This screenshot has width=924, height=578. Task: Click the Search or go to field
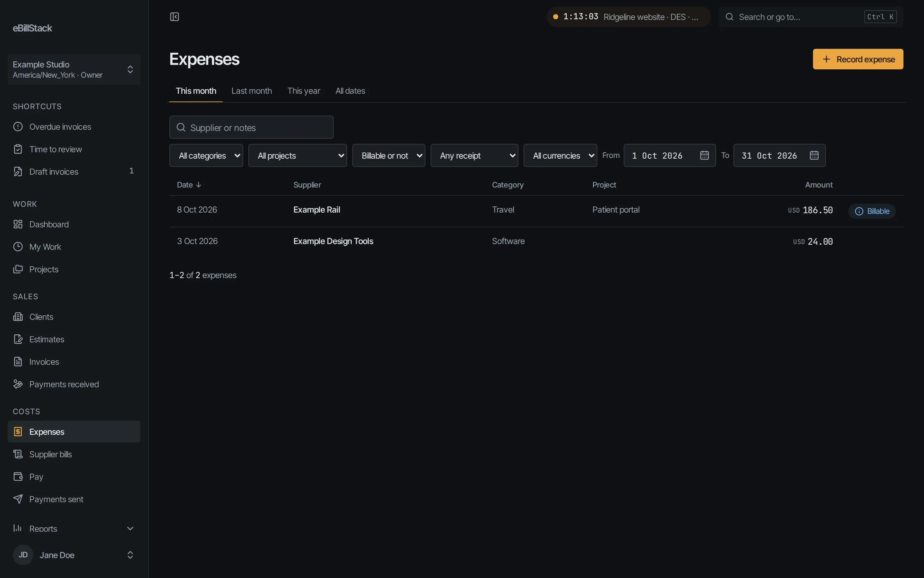(811, 17)
